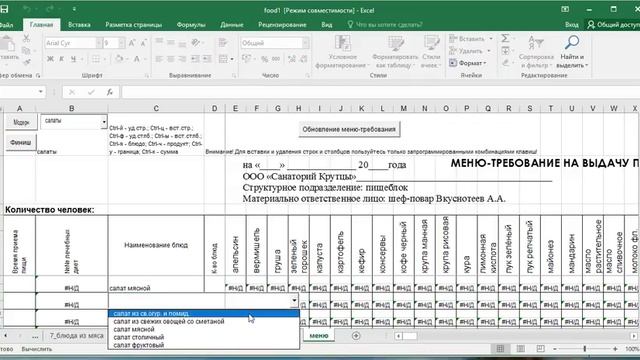
Task: Select салат столичный from list
Action: point(204,337)
